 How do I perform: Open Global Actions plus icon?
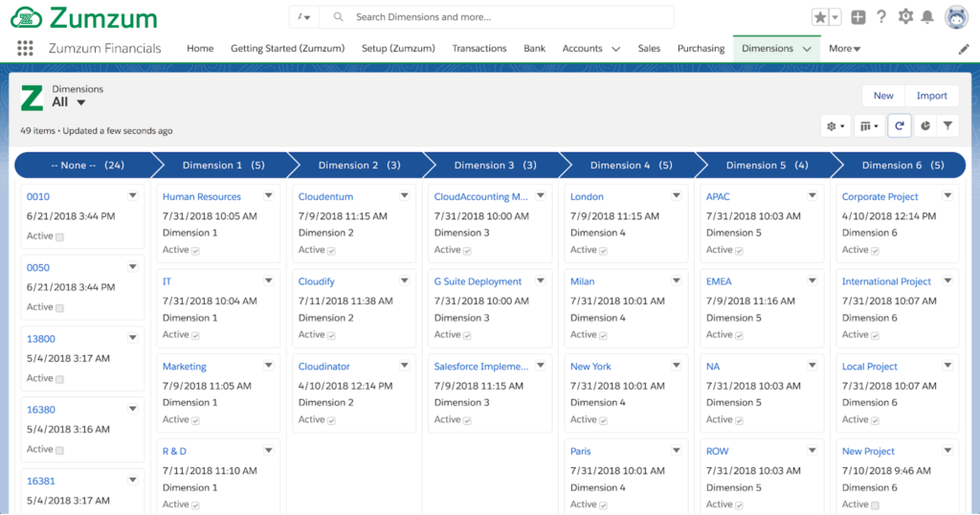858,17
